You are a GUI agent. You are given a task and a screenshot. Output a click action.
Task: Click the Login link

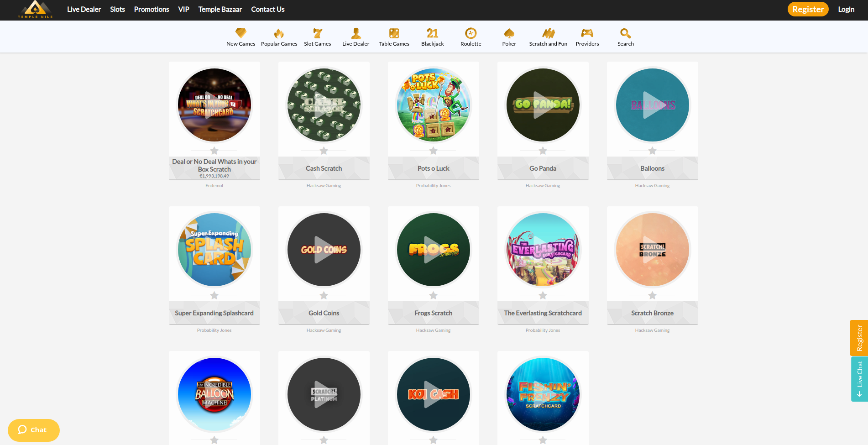pos(846,10)
